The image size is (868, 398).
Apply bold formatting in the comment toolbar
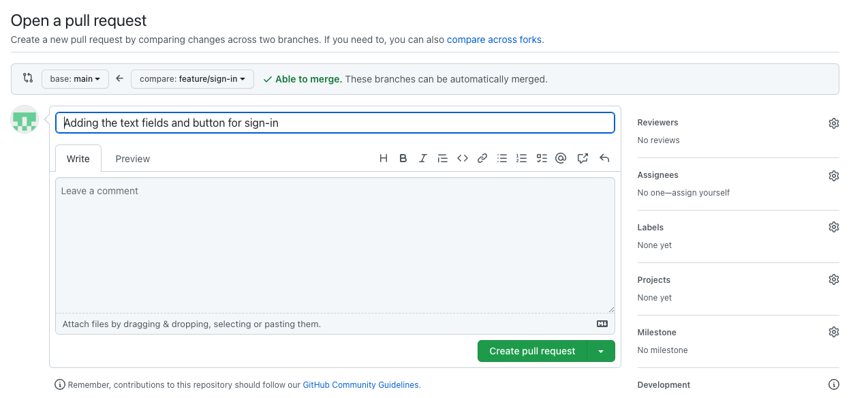coord(403,158)
